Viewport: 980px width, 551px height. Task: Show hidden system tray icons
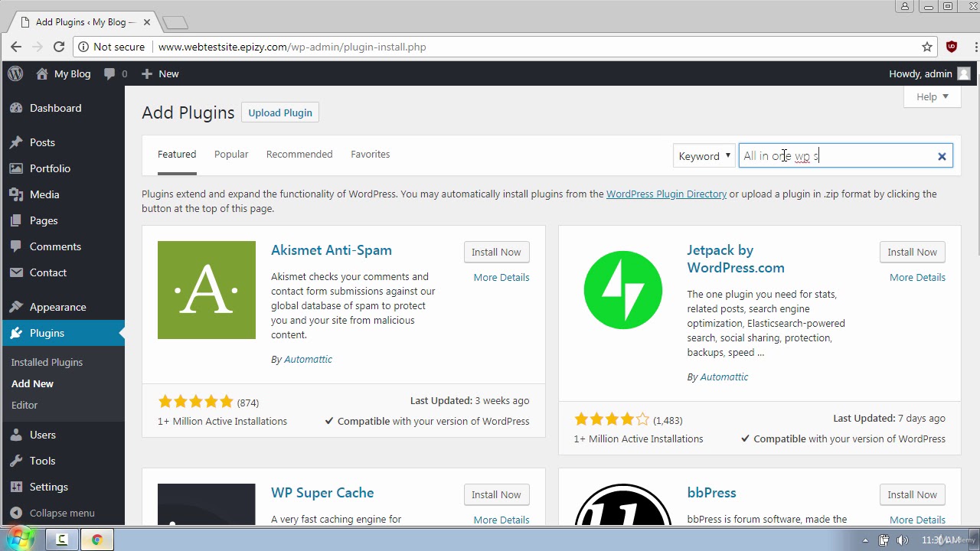coord(865,540)
